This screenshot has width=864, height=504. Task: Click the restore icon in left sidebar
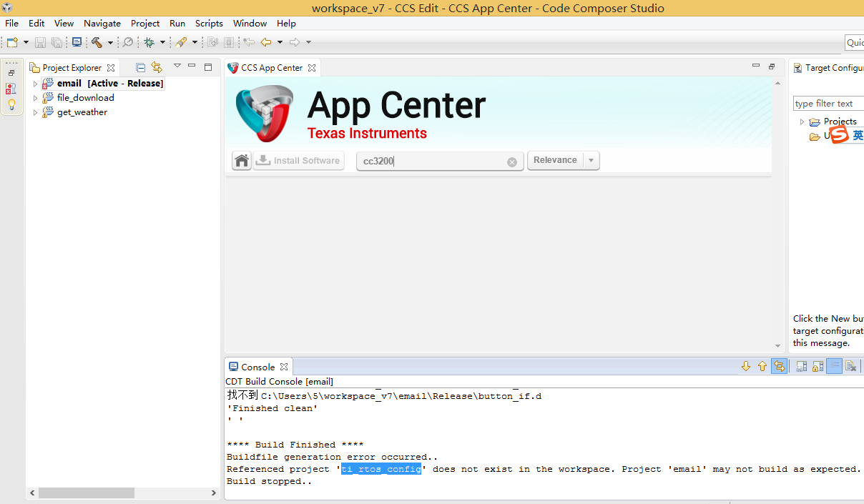(11, 73)
